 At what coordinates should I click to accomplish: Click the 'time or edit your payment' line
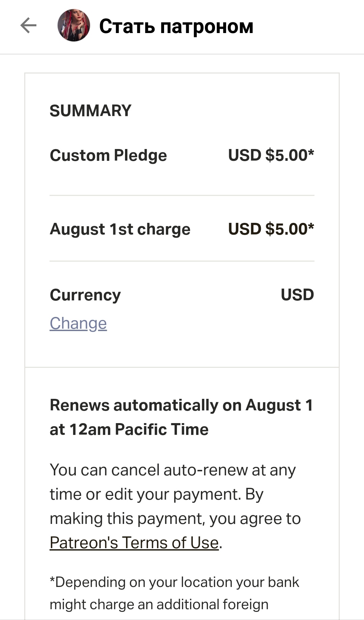(156, 494)
